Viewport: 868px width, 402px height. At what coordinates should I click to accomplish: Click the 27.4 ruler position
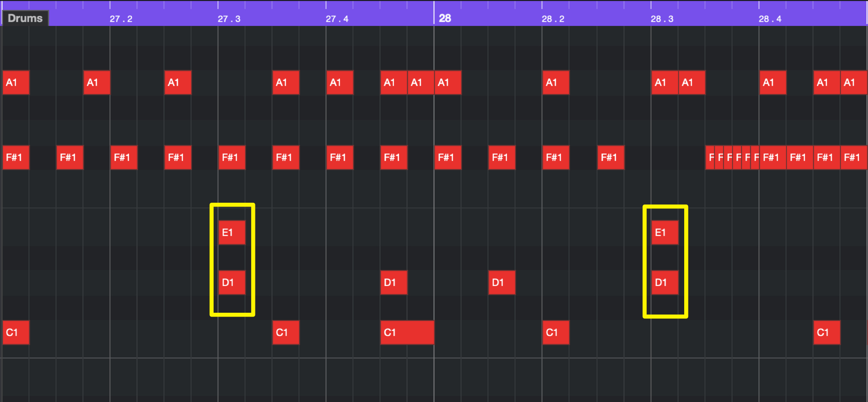337,19
